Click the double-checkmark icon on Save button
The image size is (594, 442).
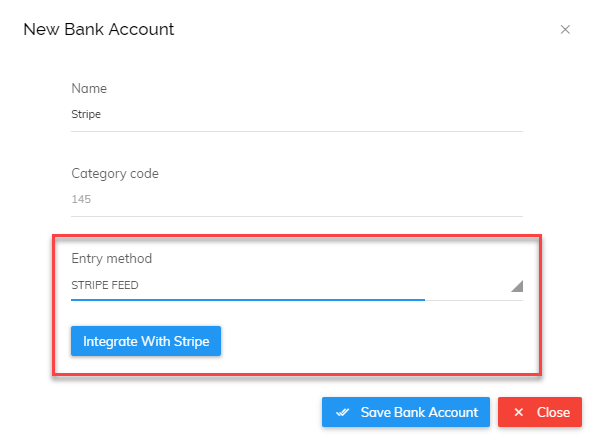click(342, 412)
